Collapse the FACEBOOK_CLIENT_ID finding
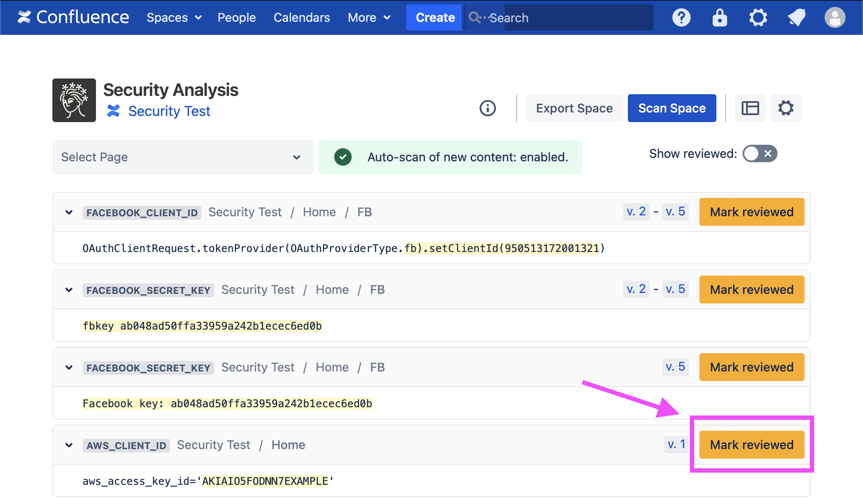 [x=69, y=212]
